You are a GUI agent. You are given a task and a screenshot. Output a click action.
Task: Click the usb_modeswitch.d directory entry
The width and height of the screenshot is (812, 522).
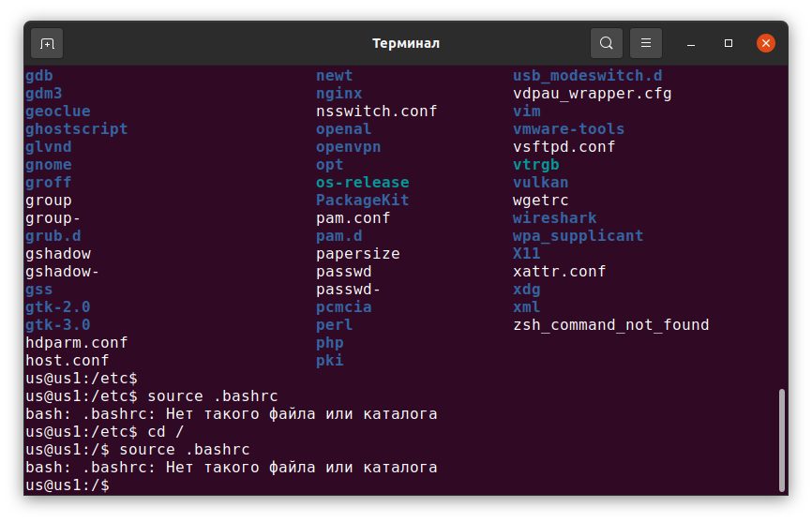(588, 76)
